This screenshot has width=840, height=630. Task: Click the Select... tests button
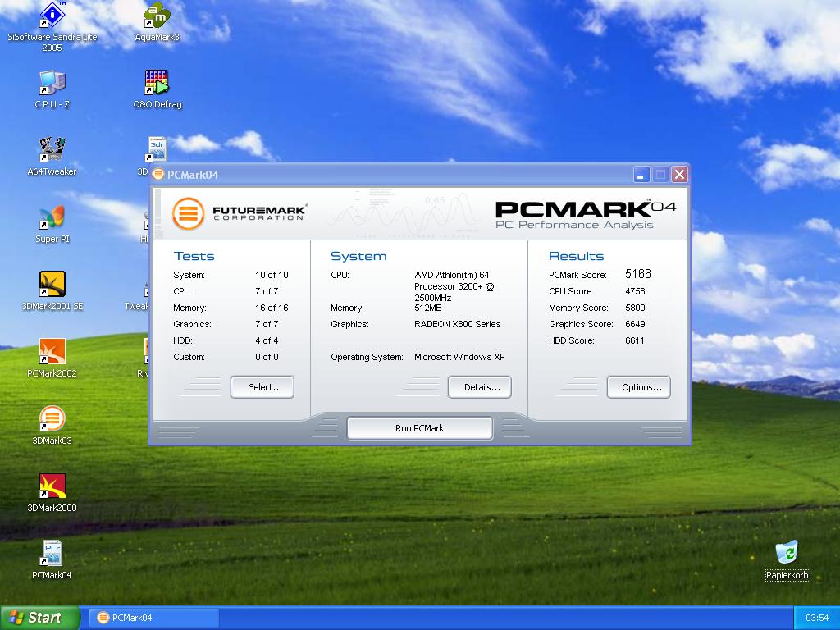(262, 387)
